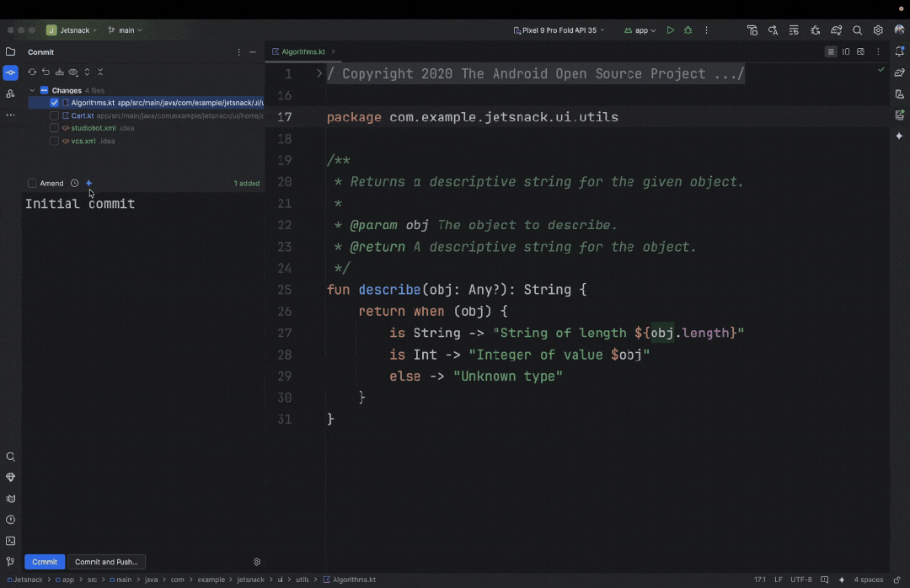Viewport: 910px width, 588px height.
Task: Run the app with the green play icon
Action: (670, 30)
